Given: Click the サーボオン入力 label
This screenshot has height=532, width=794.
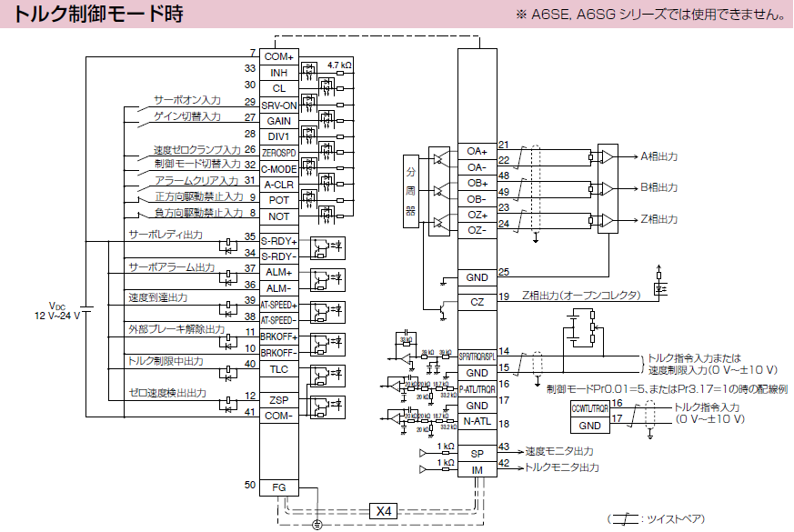Looking at the screenshot, I should (187, 100).
